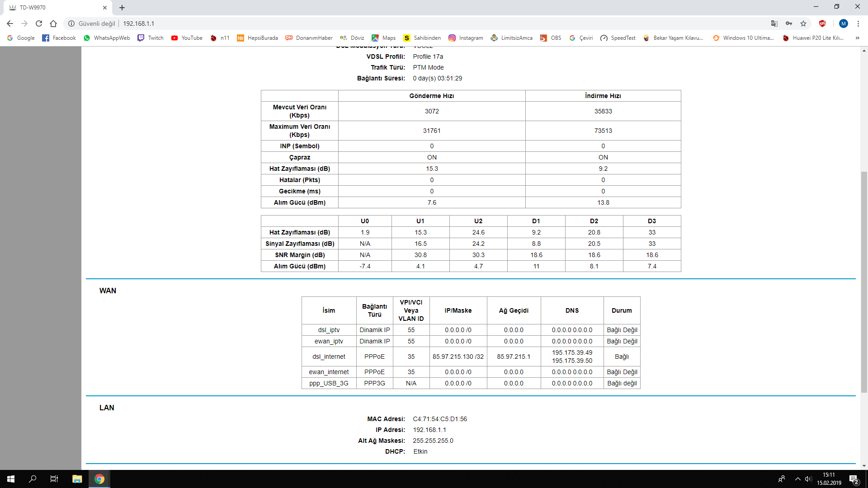Image resolution: width=868 pixels, height=488 pixels.
Task: Open the Döviz bookmark
Action: 352,38
